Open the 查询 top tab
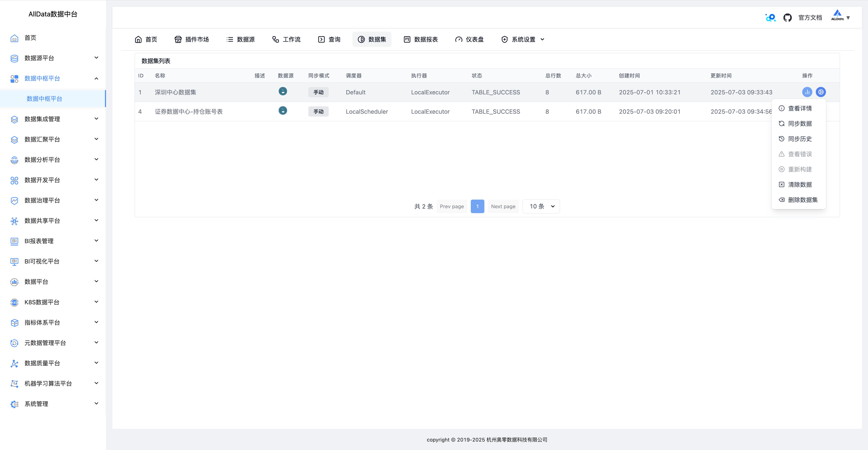This screenshot has height=450, width=868. [x=329, y=39]
